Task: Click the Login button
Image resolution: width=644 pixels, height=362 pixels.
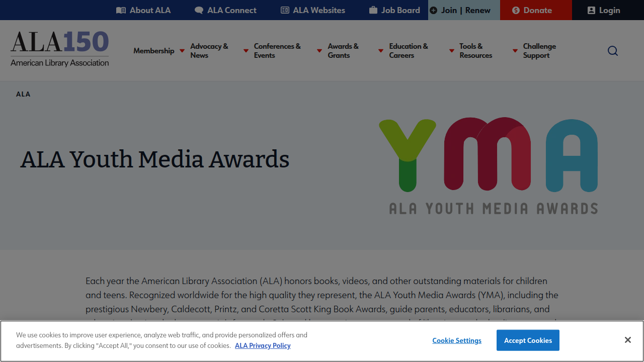Action: pos(608,10)
